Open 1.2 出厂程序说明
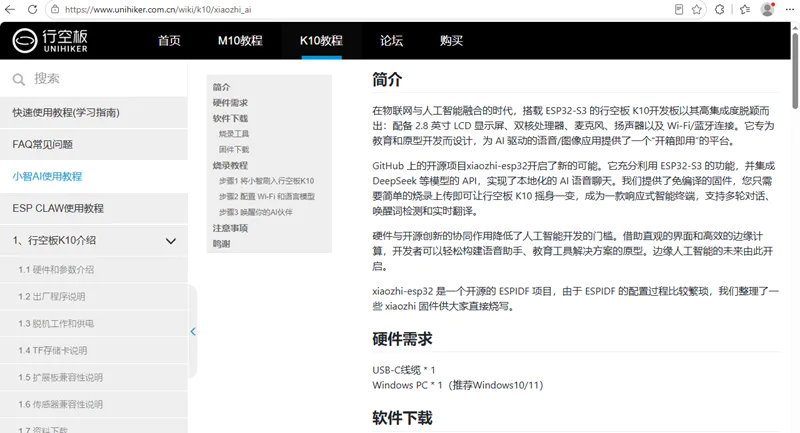Viewport: 800px width, 433px height. pyautogui.click(x=94, y=296)
